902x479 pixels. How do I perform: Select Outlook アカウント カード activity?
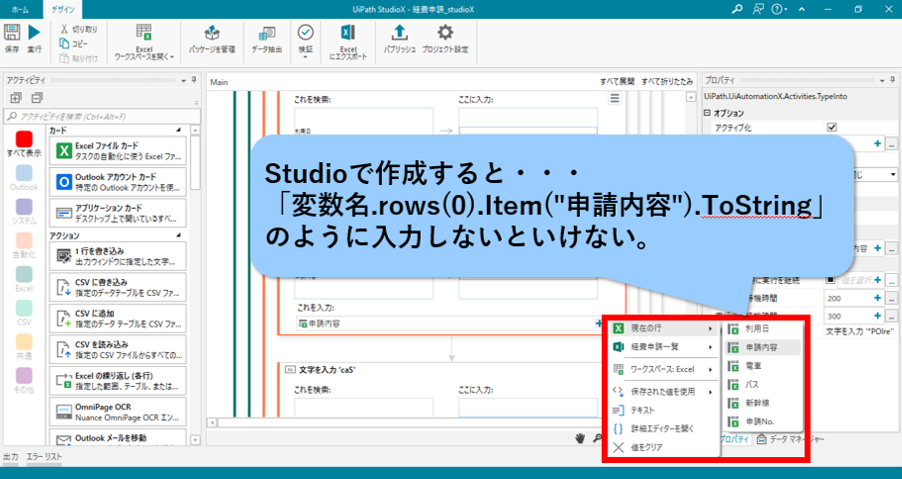click(x=118, y=182)
